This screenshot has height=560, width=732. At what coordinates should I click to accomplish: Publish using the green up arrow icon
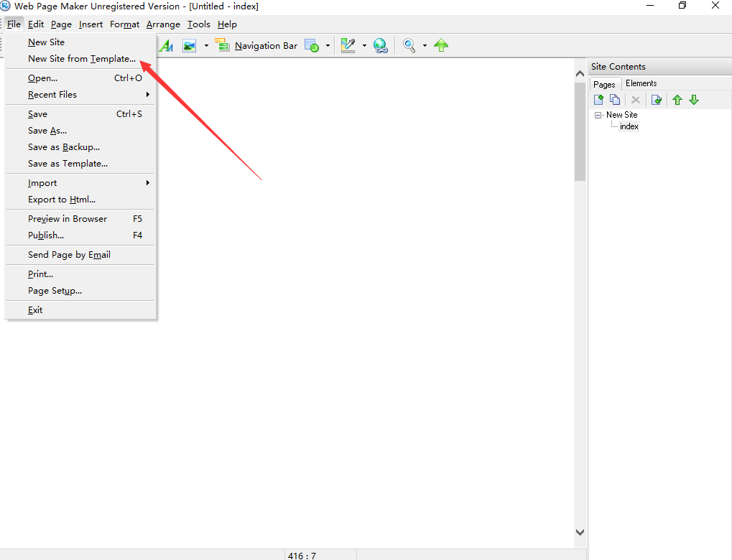(x=441, y=45)
